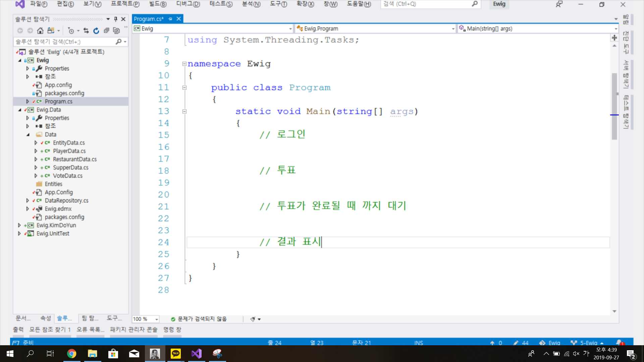The height and width of the screenshot is (362, 644).
Task: Collapse the Data folder in Ewig.Data
Action: (28, 134)
